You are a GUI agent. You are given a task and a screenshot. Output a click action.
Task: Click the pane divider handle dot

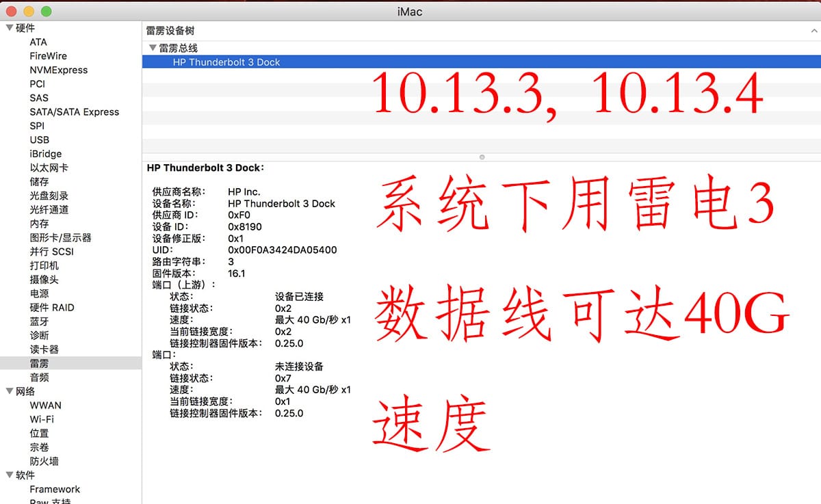point(482,157)
